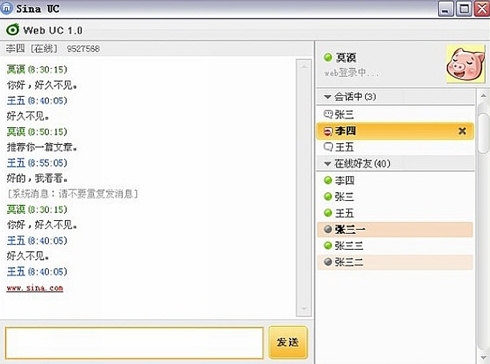Viewport: 490px width, 364px height.
Task: Click the red busy icon on 李四 session
Action: click(328, 131)
